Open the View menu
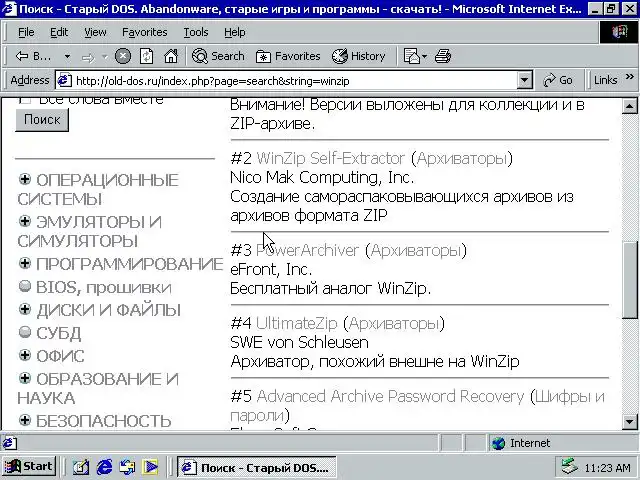Screen dimensions: 640x480 coord(95,32)
